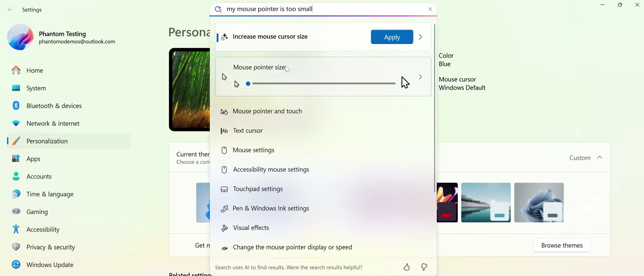644x276 pixels.
Task: Click the Windows Update icon
Action: [x=16, y=265]
